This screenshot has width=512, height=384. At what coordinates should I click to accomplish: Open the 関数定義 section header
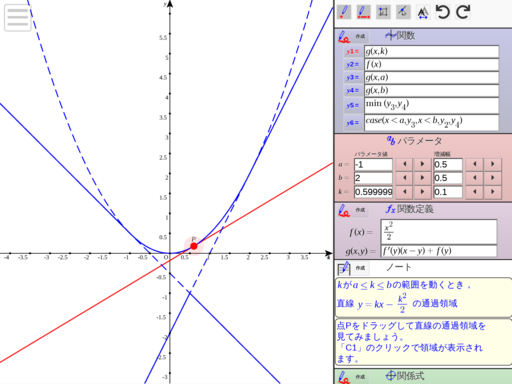410,209
